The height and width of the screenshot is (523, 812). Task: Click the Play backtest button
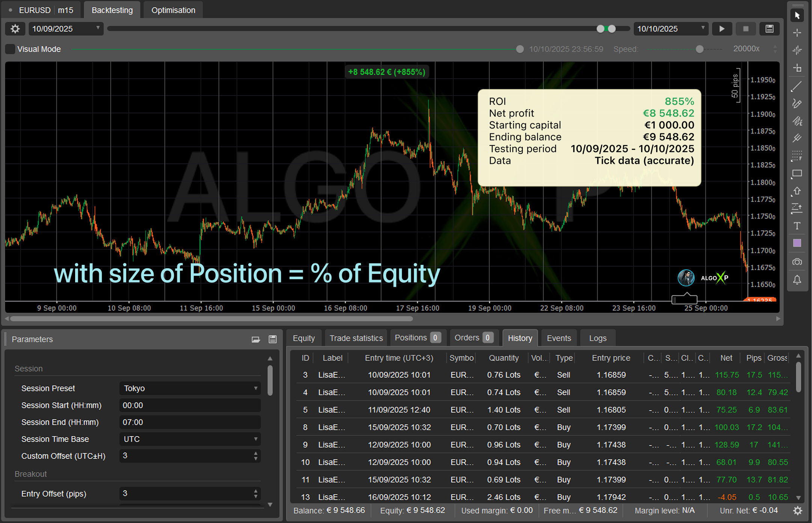(x=721, y=29)
